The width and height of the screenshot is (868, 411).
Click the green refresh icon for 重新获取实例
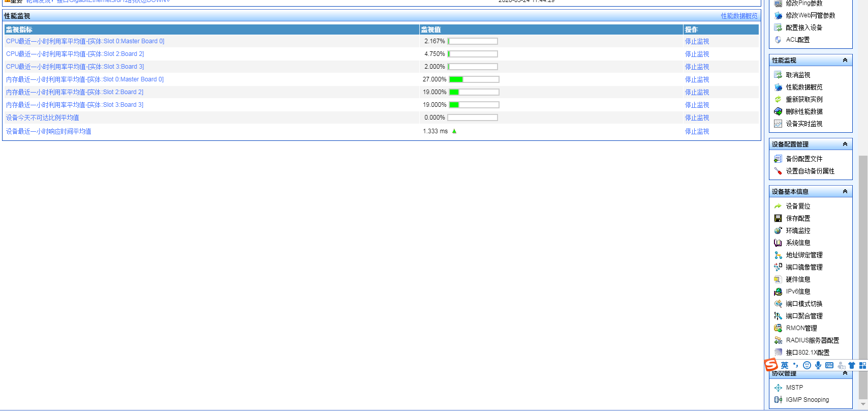pos(778,99)
